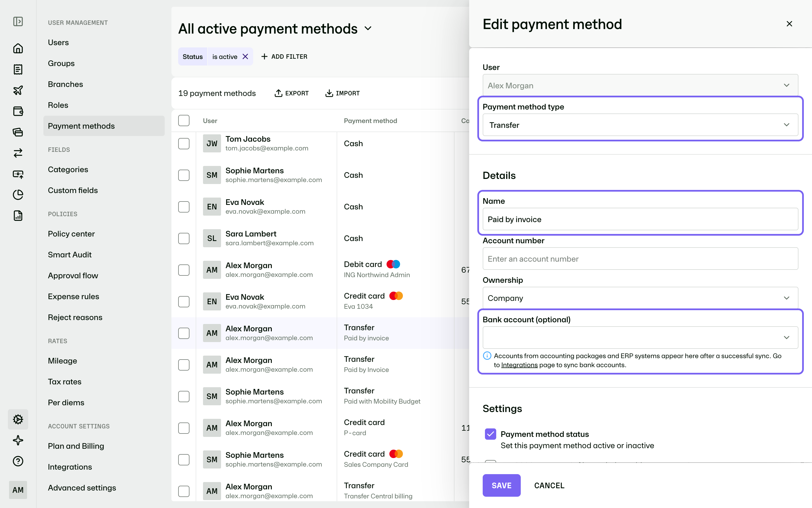
Task: Close the Edit payment method panel
Action: (789, 24)
